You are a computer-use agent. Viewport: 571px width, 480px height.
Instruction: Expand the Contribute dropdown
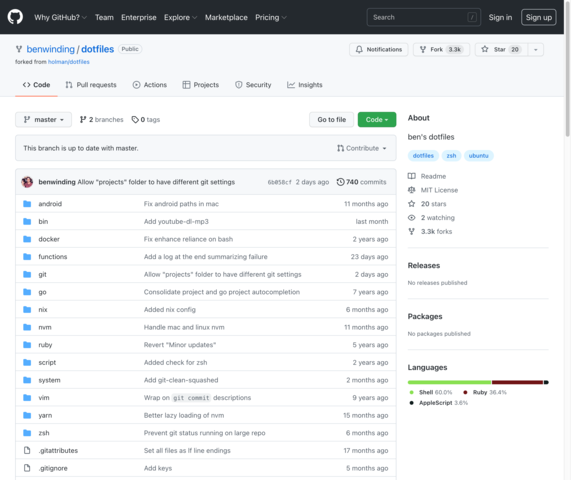point(362,148)
